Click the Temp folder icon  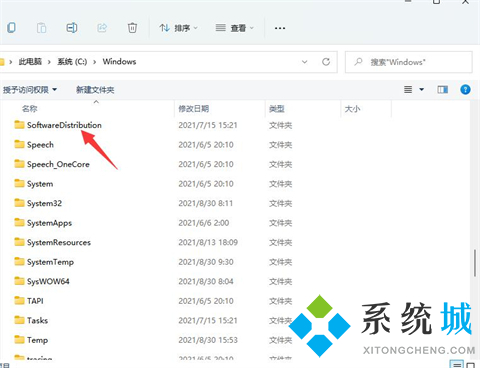19,339
